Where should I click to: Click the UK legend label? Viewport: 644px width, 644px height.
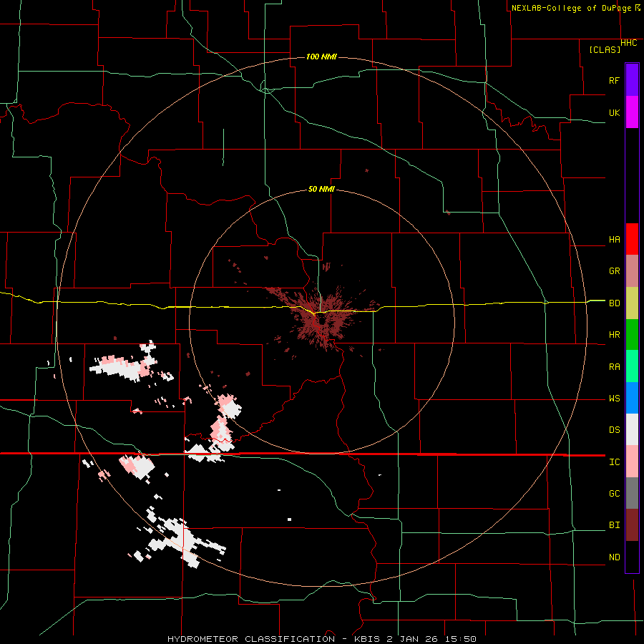click(x=615, y=112)
